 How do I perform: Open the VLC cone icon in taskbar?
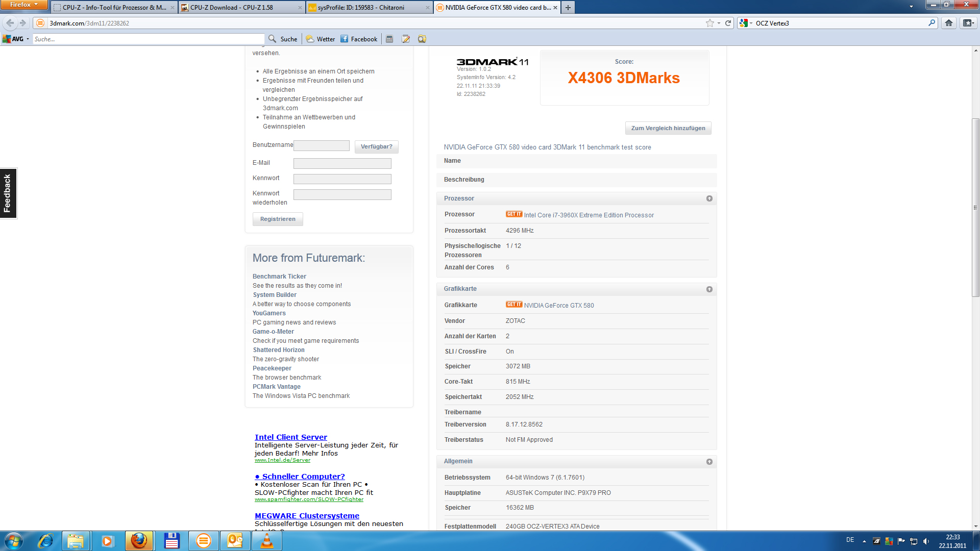266,541
